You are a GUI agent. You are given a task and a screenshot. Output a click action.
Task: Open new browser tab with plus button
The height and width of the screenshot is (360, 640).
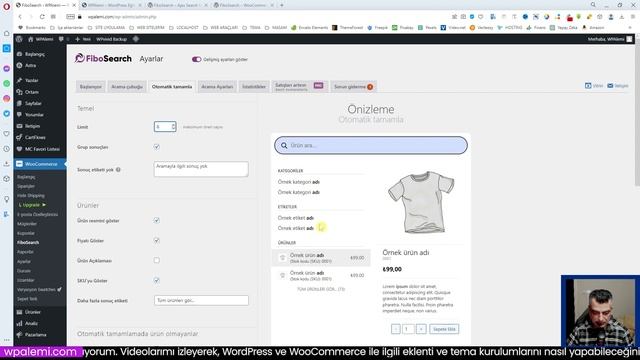[x=282, y=5]
